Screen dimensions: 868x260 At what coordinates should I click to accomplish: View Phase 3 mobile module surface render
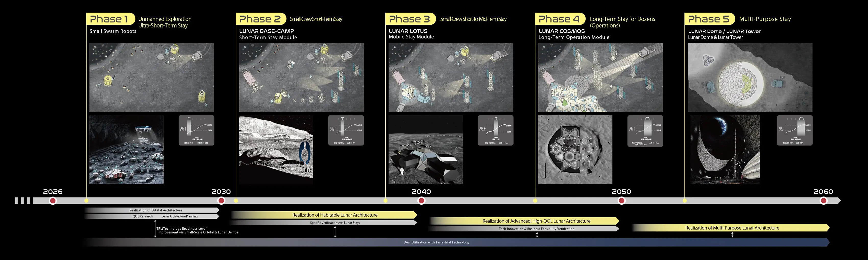tap(426, 150)
